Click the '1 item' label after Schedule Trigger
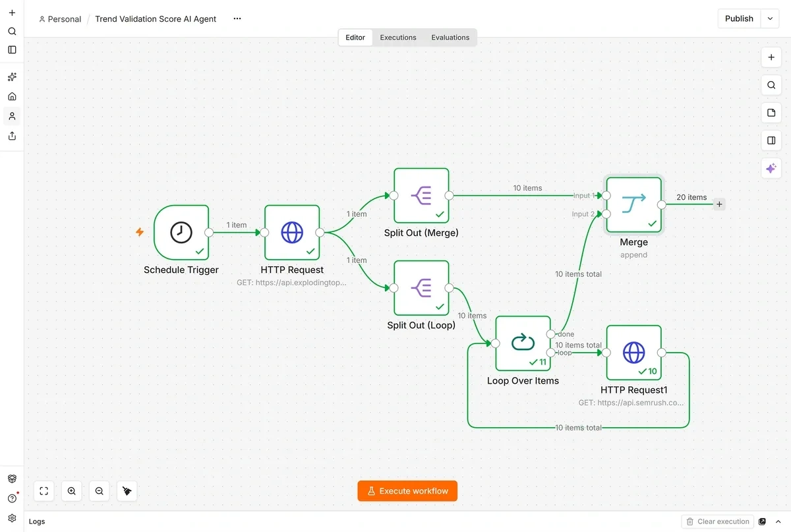Viewport: 791px width, 532px height. (x=237, y=225)
